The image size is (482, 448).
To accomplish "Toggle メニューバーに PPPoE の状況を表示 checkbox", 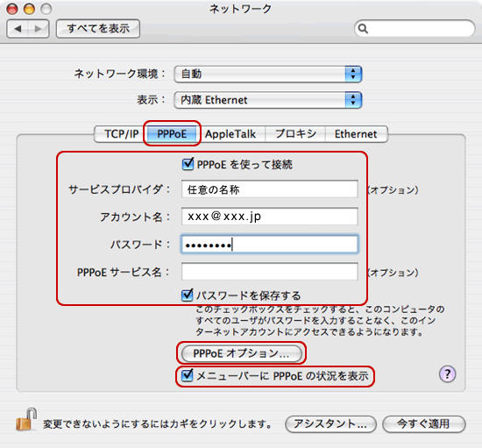I will pos(187,375).
